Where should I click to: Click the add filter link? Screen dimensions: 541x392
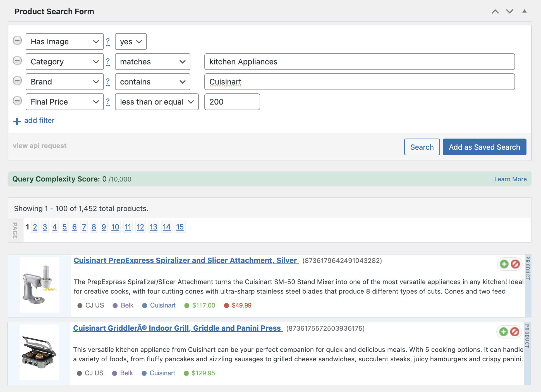click(x=39, y=120)
